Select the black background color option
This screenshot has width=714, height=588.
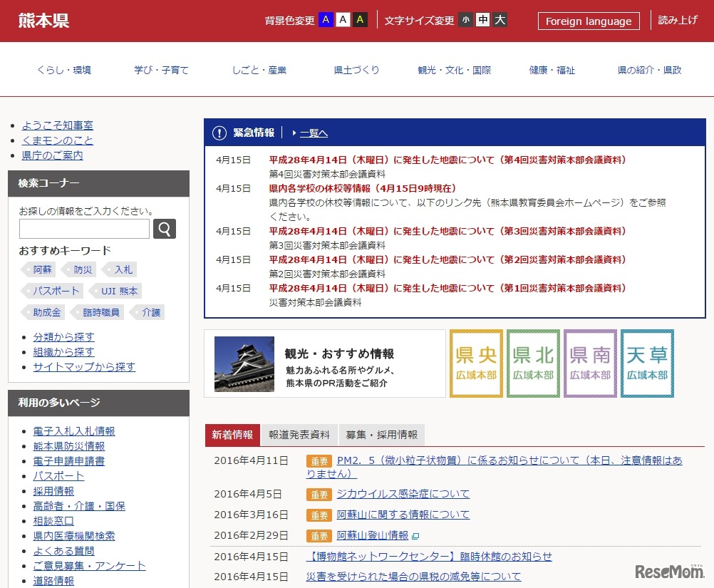pos(360,20)
